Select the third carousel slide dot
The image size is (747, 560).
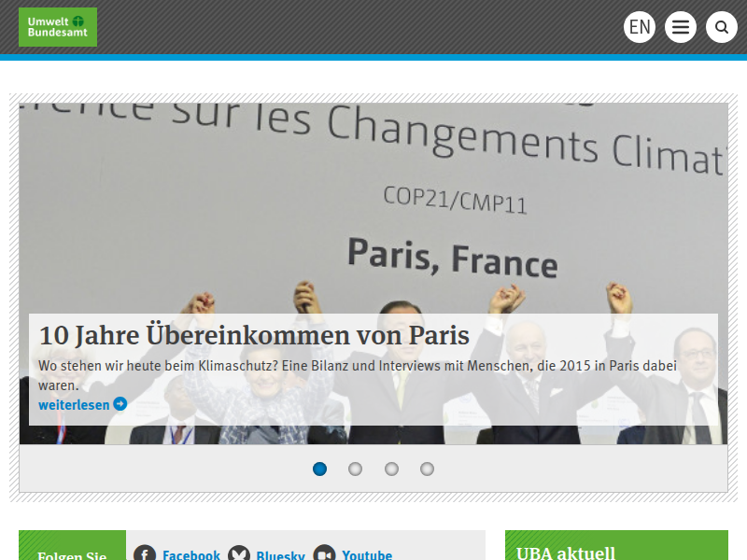point(391,469)
